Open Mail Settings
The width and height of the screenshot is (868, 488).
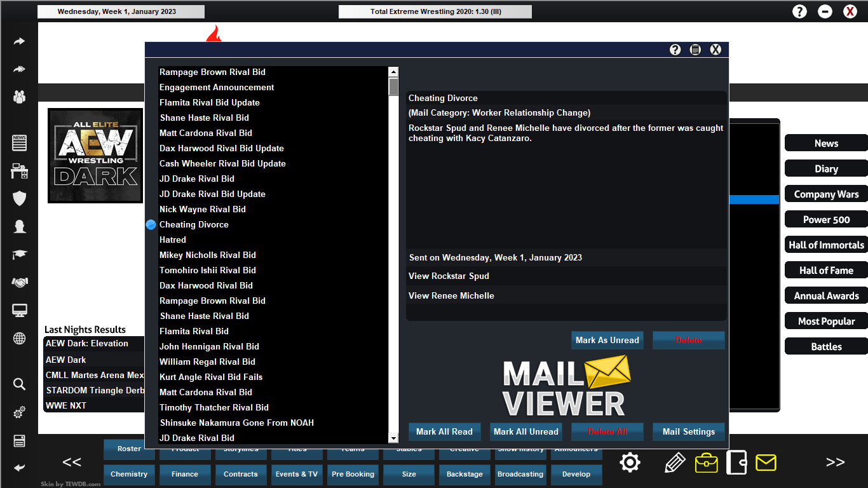(x=688, y=431)
